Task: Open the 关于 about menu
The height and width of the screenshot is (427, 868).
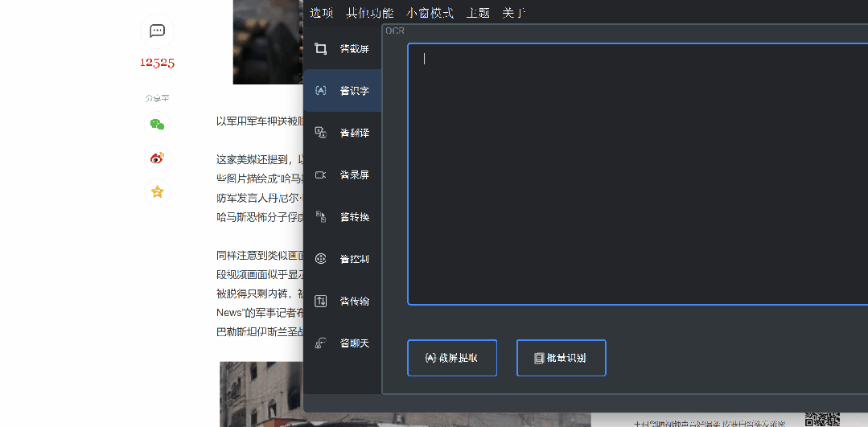Action: [514, 13]
